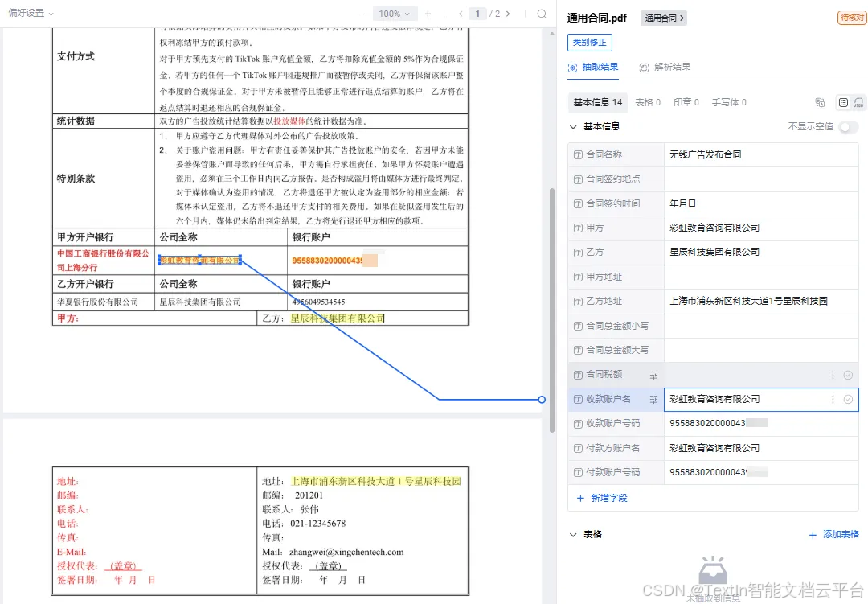Screen dimensions: 868x604
Task: Click the page number input box
Action: tap(477, 14)
